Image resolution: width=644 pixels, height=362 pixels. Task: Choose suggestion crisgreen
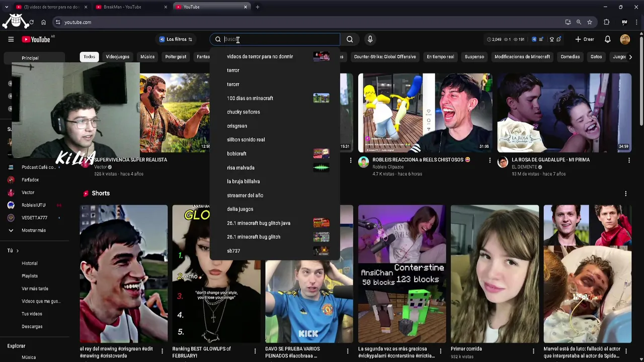pos(275,126)
